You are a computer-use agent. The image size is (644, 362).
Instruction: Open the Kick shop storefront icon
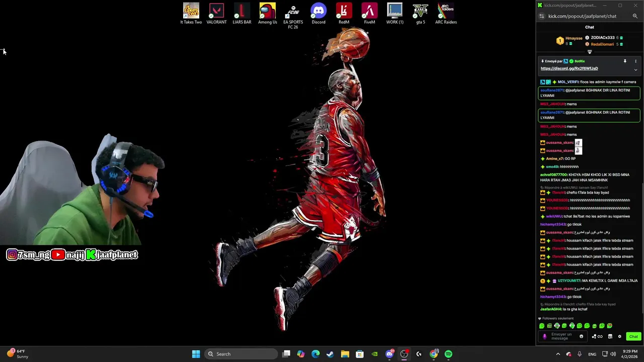[x=610, y=336]
